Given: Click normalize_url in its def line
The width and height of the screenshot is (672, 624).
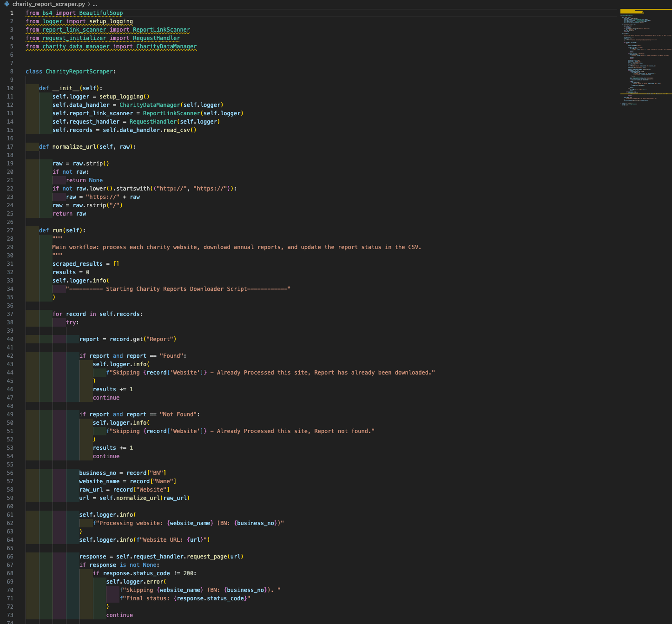Looking at the screenshot, I should pyautogui.click(x=74, y=147).
